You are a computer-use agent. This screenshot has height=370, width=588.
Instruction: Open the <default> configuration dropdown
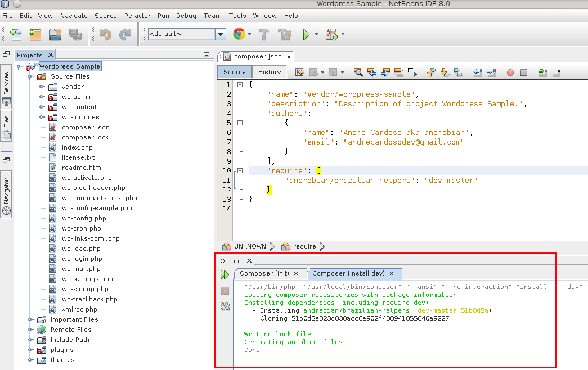click(x=221, y=34)
